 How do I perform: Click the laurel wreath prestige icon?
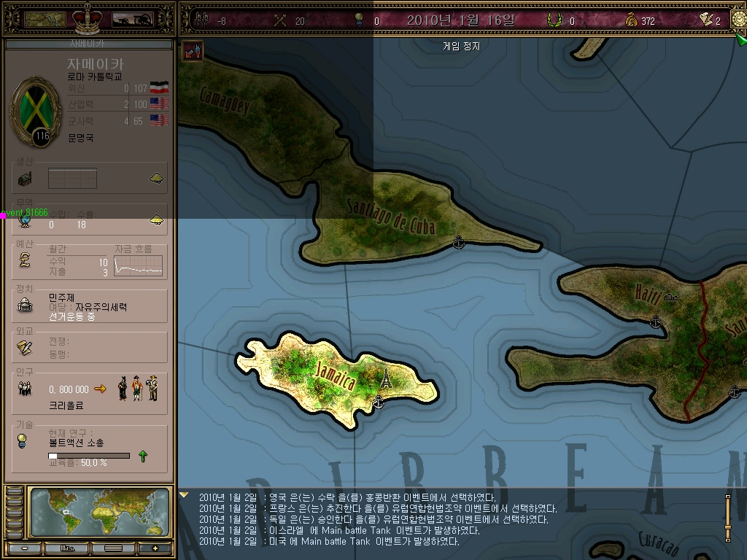(554, 20)
